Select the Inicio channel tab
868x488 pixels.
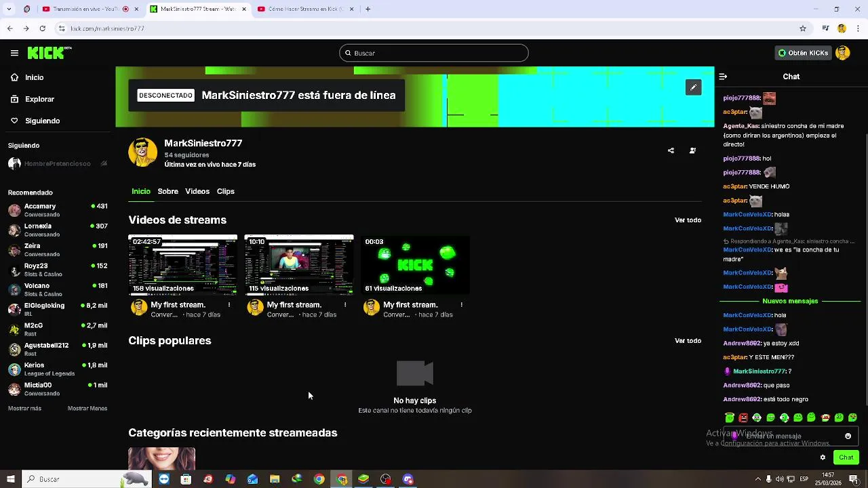click(x=141, y=191)
